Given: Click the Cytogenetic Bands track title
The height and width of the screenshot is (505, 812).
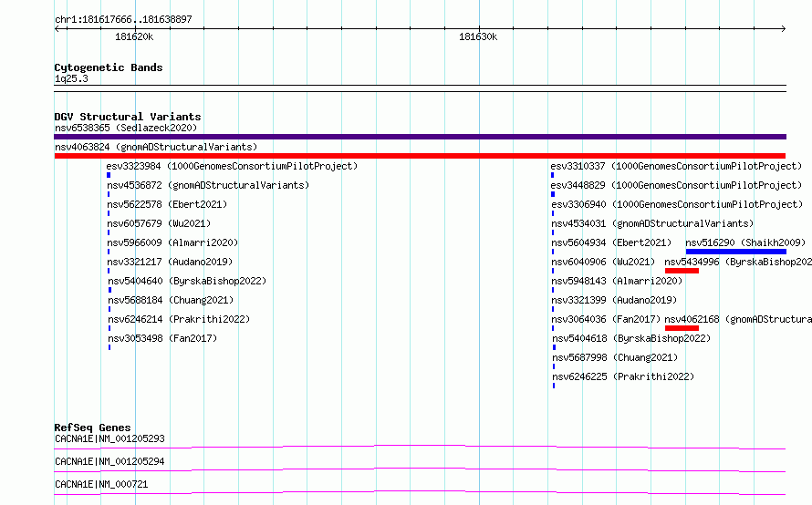Looking at the screenshot, I should click(109, 67).
